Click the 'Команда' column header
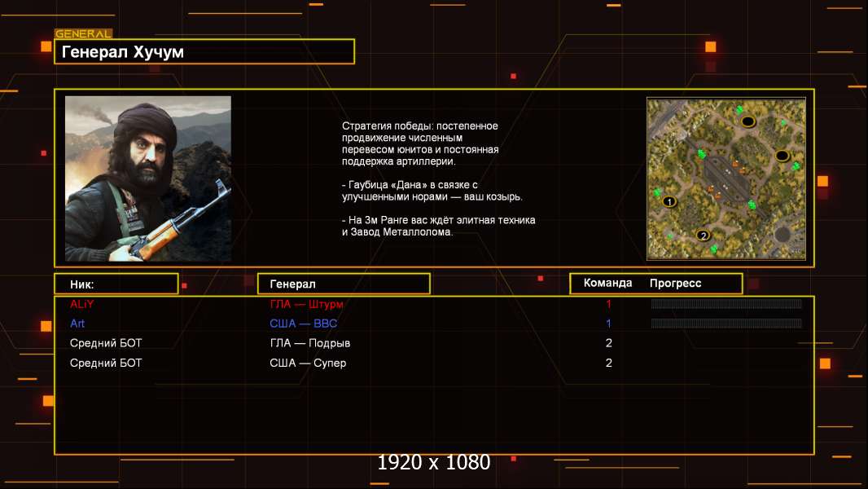The height and width of the screenshot is (489, 868). (x=607, y=283)
